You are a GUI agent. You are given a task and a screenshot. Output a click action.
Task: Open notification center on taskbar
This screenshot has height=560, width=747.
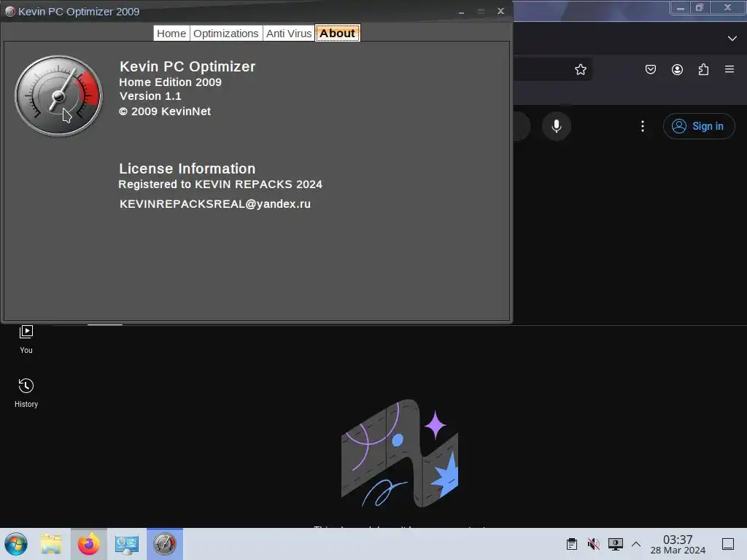coord(728,544)
